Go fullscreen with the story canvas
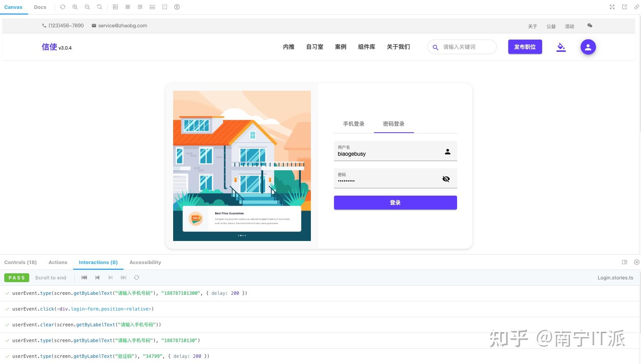 click(612, 7)
